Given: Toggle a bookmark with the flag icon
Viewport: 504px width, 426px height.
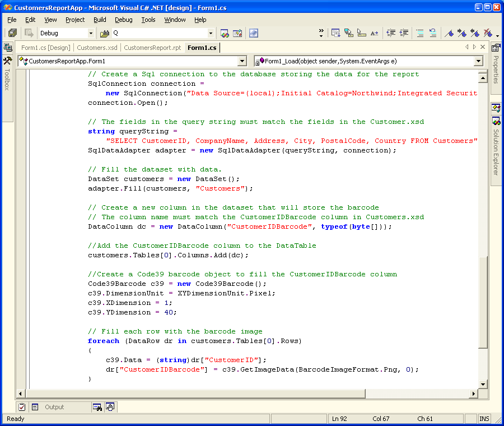Looking at the screenshot, I should tap(449, 33).
